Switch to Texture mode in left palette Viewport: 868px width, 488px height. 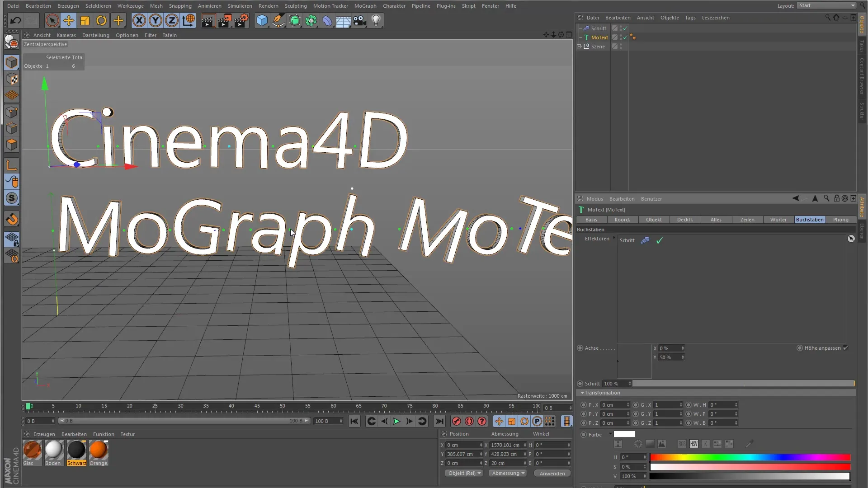tap(12, 80)
